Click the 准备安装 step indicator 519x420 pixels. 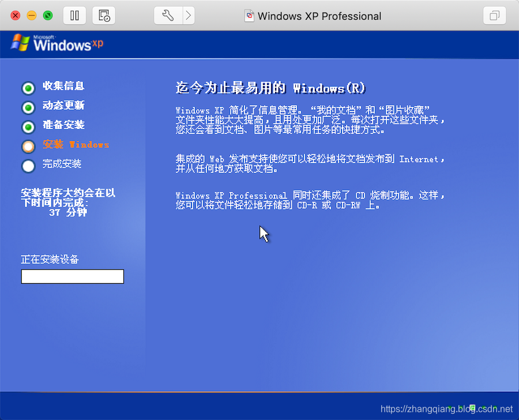pyautogui.click(x=28, y=127)
